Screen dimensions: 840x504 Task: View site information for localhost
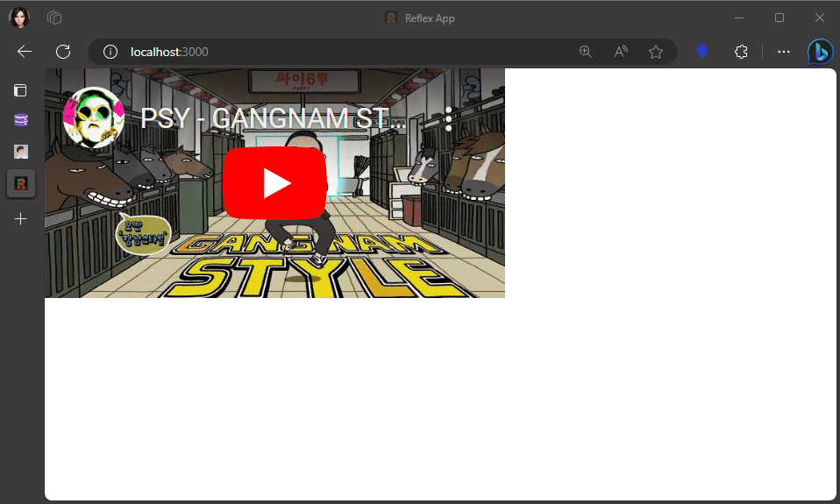tap(110, 52)
